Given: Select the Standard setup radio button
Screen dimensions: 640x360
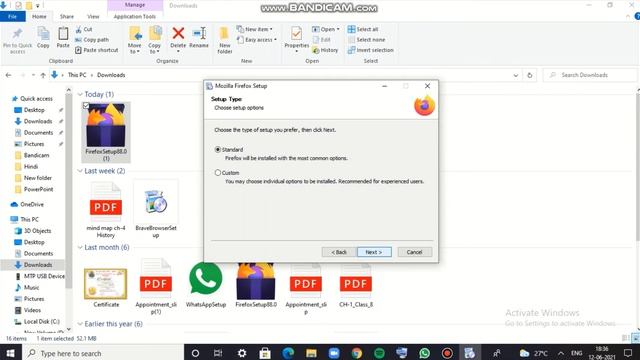Looking at the screenshot, I should click(x=218, y=149).
